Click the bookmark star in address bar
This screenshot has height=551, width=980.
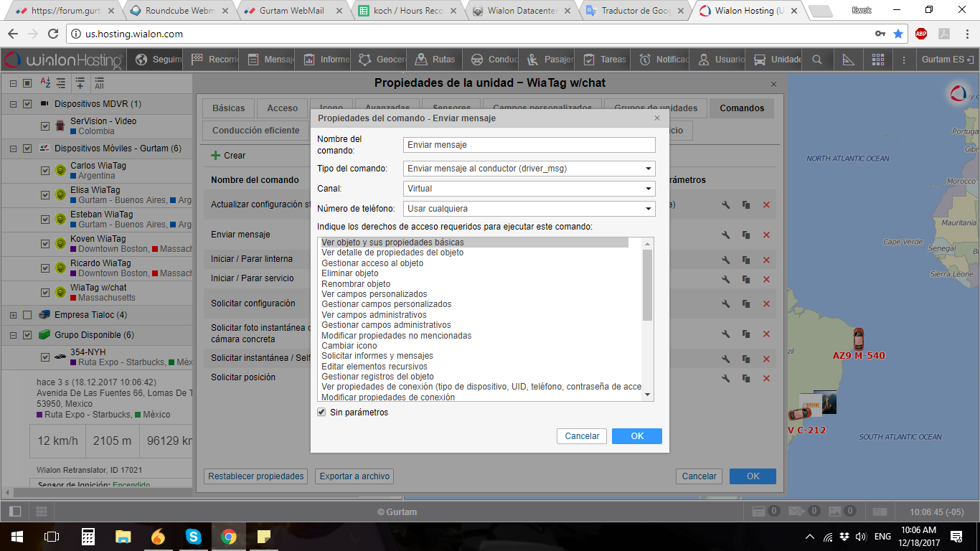point(898,34)
